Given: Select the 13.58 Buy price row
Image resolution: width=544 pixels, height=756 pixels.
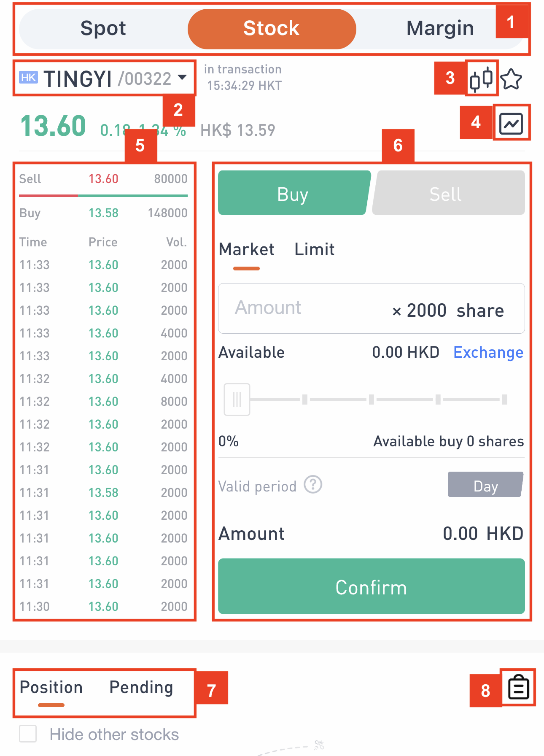Looking at the screenshot, I should tap(103, 213).
